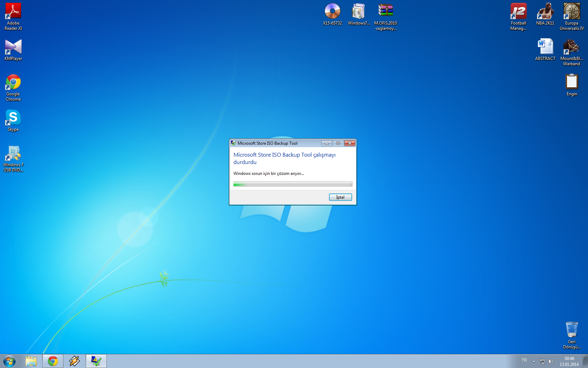This screenshot has width=588, height=368.
Task: Select the ABSTRACT Word document icon
Action: click(545, 50)
